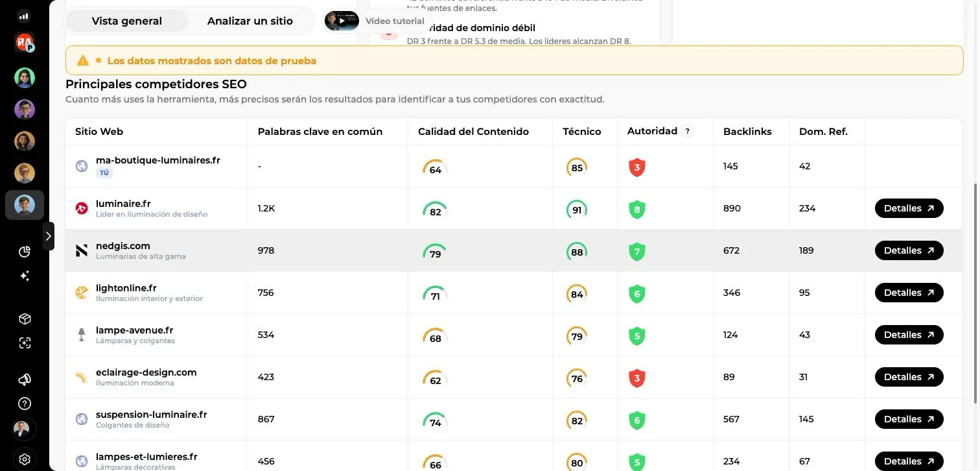Click the technical score gauge 88 for nedgis.com
The height and width of the screenshot is (471, 980).
(577, 252)
